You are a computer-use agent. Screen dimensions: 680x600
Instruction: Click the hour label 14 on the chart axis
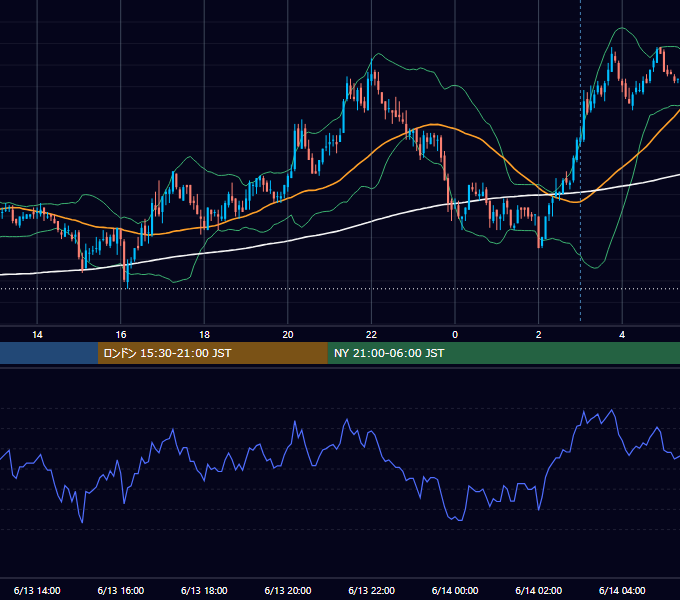point(37,335)
